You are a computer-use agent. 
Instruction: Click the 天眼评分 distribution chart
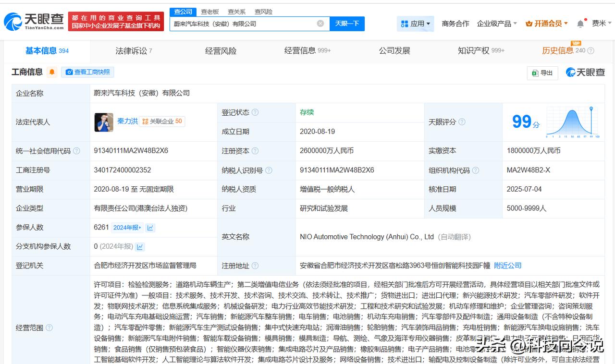(x=573, y=122)
